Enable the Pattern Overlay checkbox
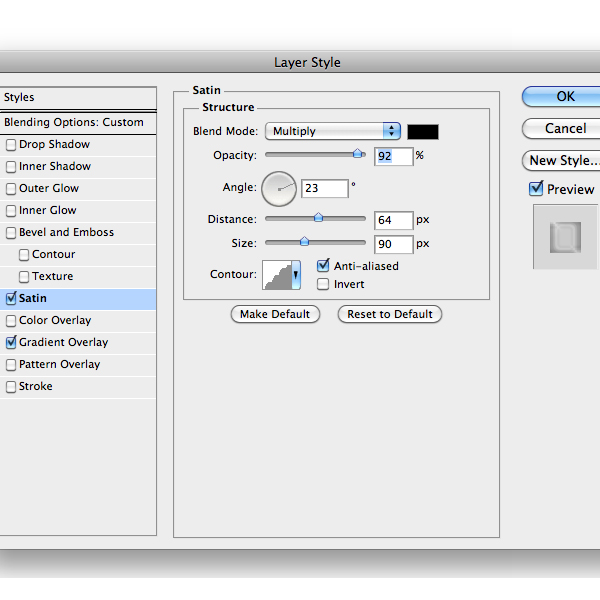This screenshot has height=600, width=600. pyautogui.click(x=11, y=364)
